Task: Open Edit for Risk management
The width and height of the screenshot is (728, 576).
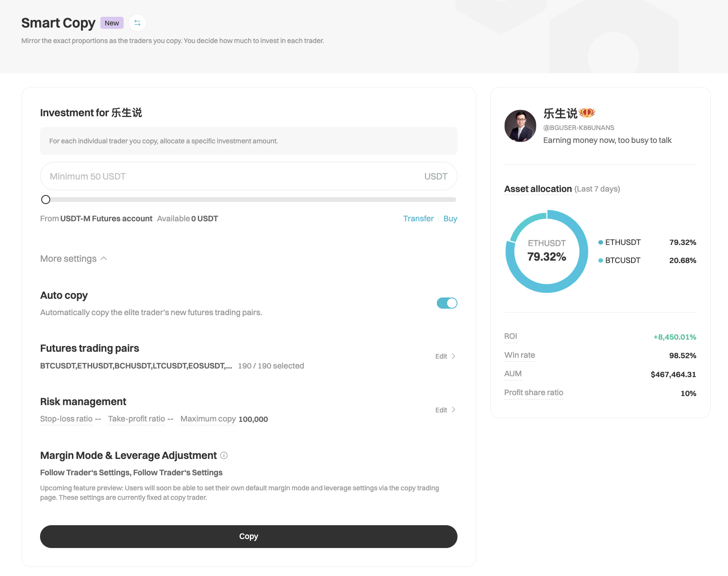Action: pos(445,410)
